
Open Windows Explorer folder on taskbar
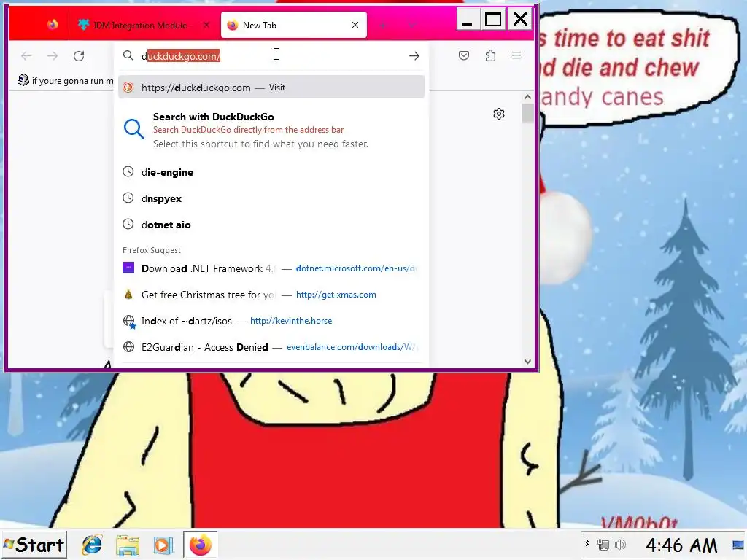[x=127, y=544]
